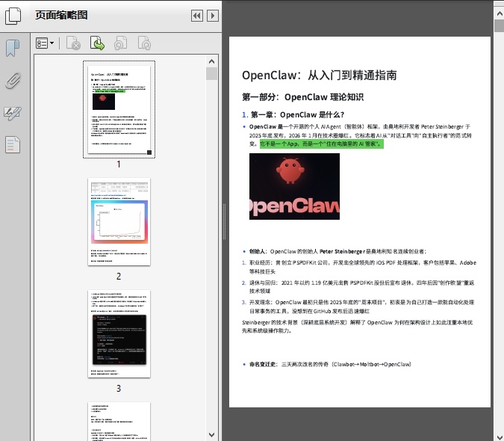Select the partially visible page 4 thumbnail

tap(119, 421)
